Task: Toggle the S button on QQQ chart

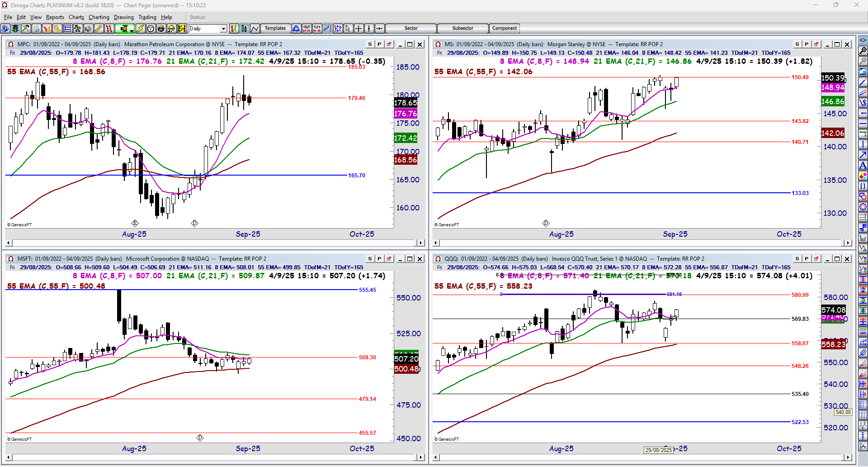Action: [797, 259]
